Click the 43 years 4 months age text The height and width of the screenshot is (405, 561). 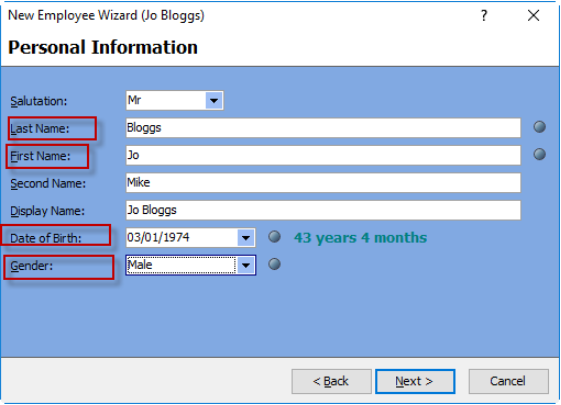(x=360, y=238)
